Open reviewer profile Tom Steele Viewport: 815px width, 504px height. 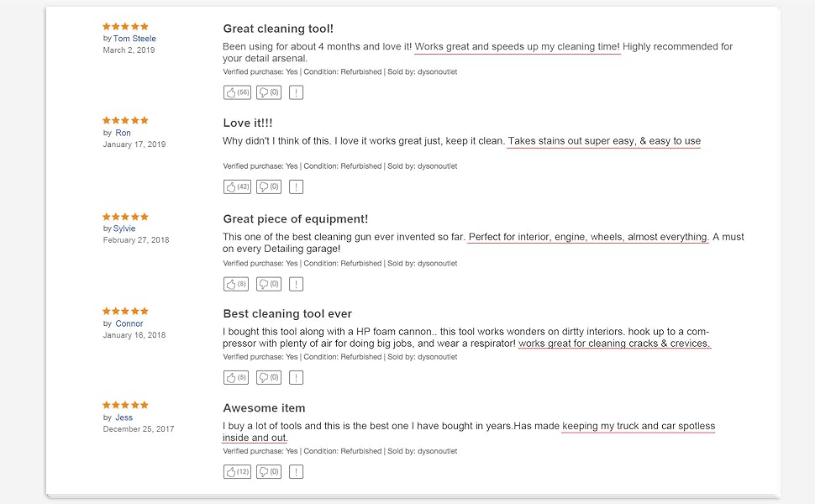(134, 39)
